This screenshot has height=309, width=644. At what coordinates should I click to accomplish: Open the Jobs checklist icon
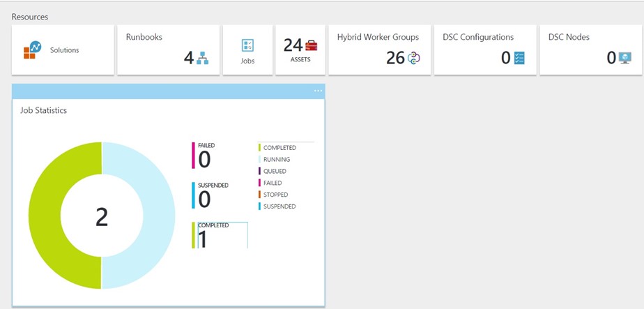click(x=247, y=45)
